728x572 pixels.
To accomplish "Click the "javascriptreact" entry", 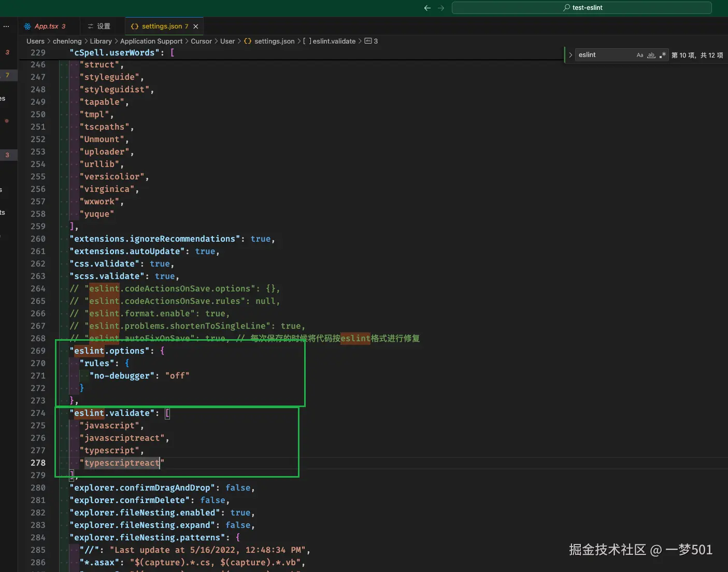I will [x=122, y=438].
